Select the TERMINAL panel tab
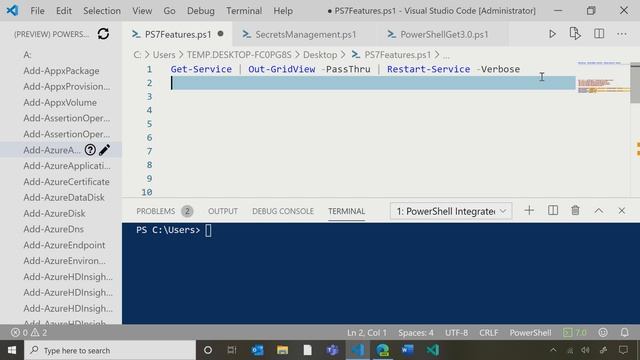640x360 pixels. [347, 211]
